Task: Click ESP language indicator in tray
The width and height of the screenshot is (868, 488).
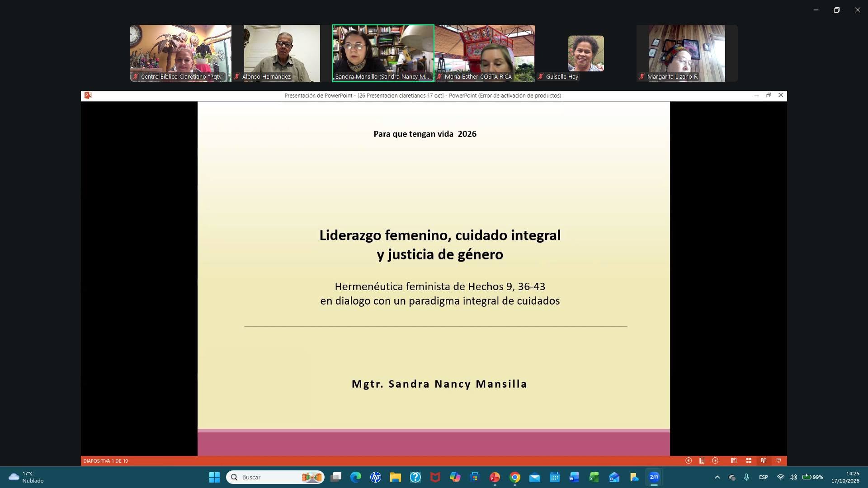Action: click(764, 477)
